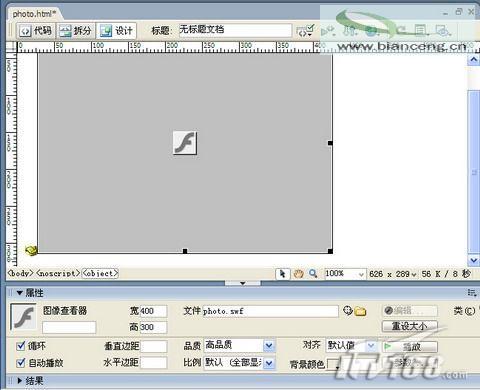480x390 pixels.
Task: Expand the 结果 results panel
Action: (x=20, y=380)
